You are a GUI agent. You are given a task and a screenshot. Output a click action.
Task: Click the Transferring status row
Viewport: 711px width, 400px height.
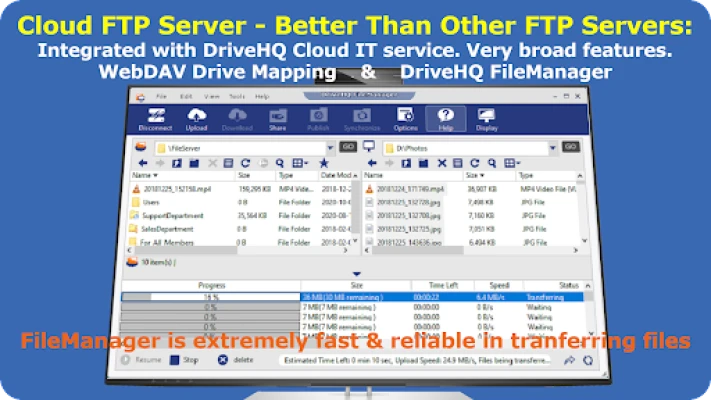click(x=352, y=297)
